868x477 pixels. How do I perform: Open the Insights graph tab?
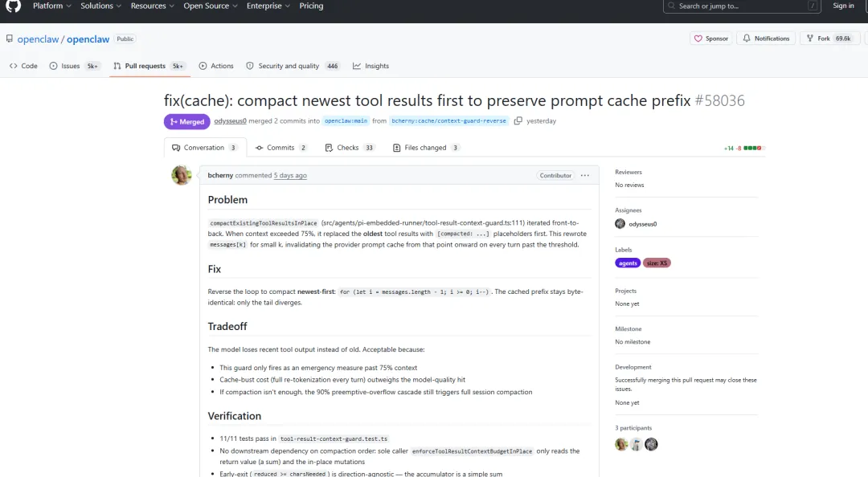tap(371, 66)
